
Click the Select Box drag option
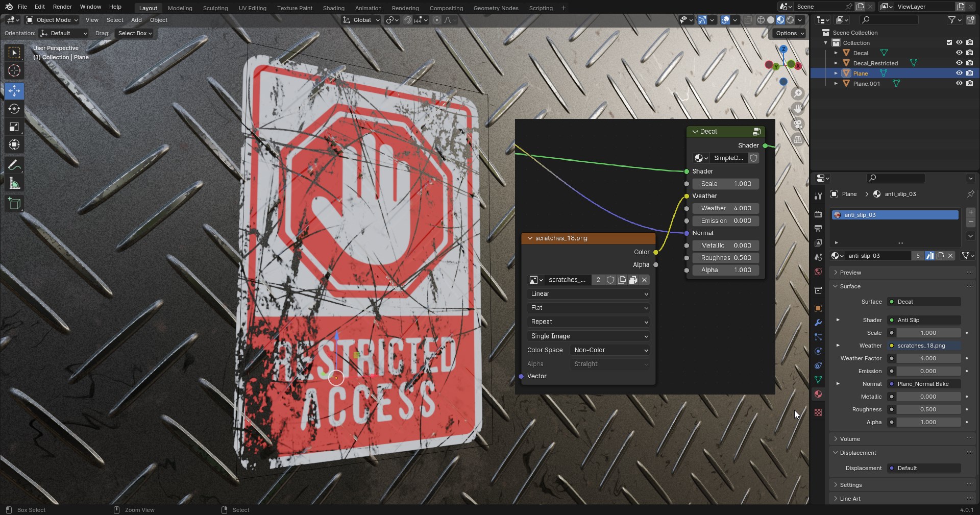(x=134, y=33)
